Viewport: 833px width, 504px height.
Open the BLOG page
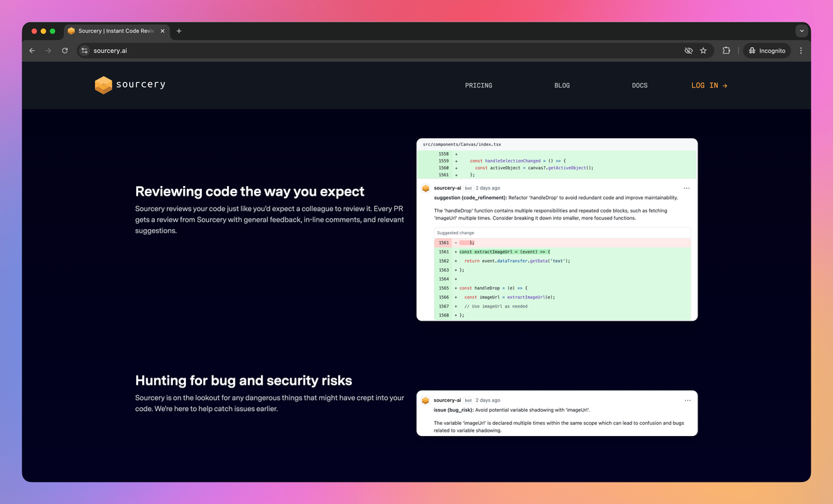pos(562,85)
